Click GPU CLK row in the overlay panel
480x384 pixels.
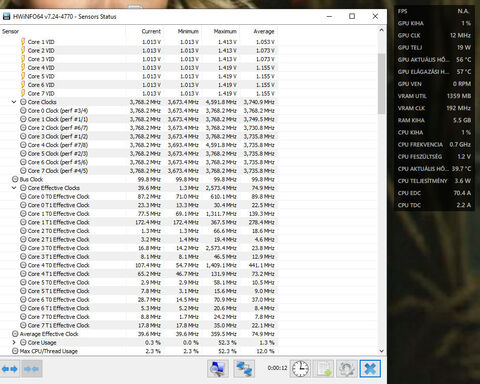tap(434, 35)
